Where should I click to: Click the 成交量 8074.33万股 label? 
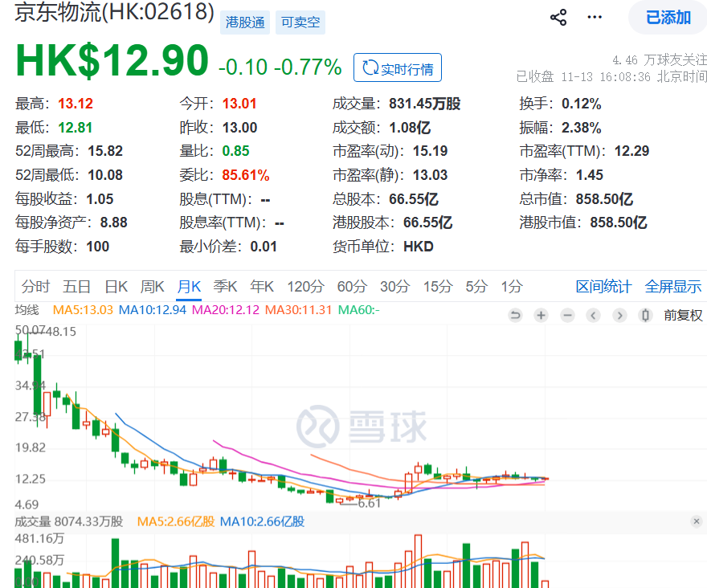click(x=69, y=521)
